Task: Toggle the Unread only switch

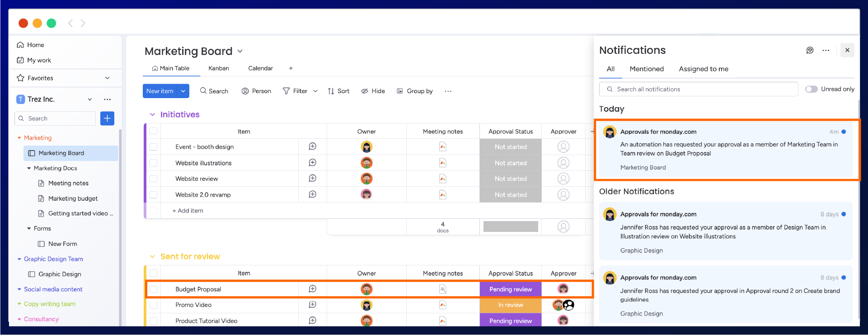Action: 811,89
